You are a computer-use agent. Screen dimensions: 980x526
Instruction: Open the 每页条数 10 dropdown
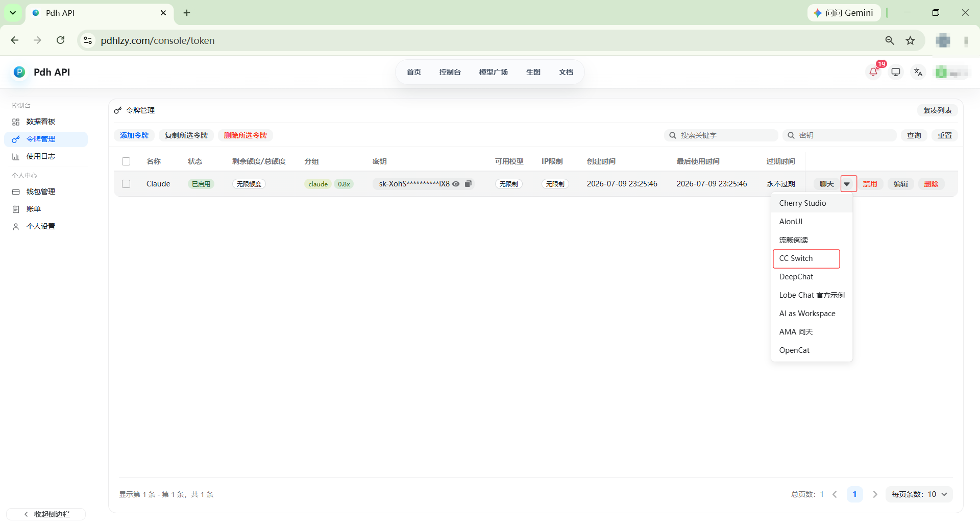pyautogui.click(x=919, y=494)
